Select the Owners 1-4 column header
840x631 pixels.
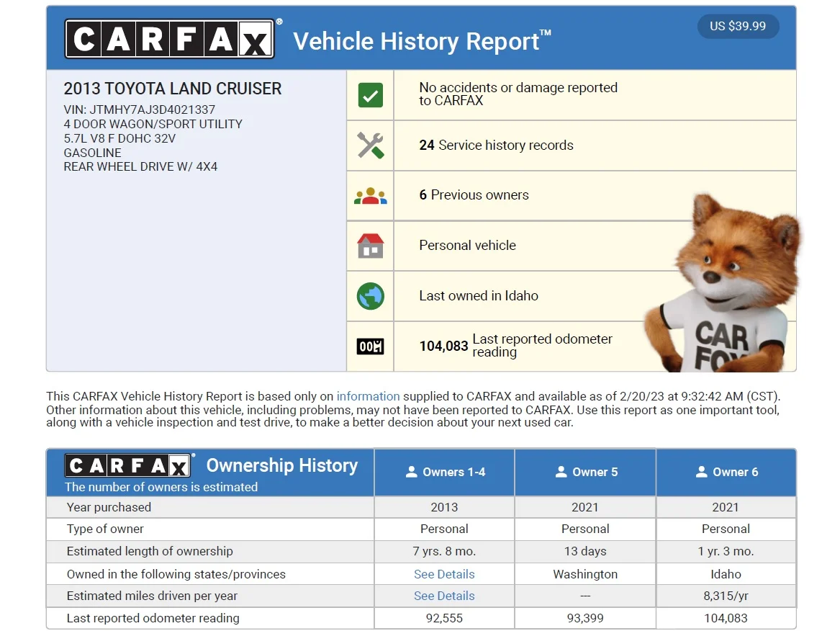coord(445,472)
